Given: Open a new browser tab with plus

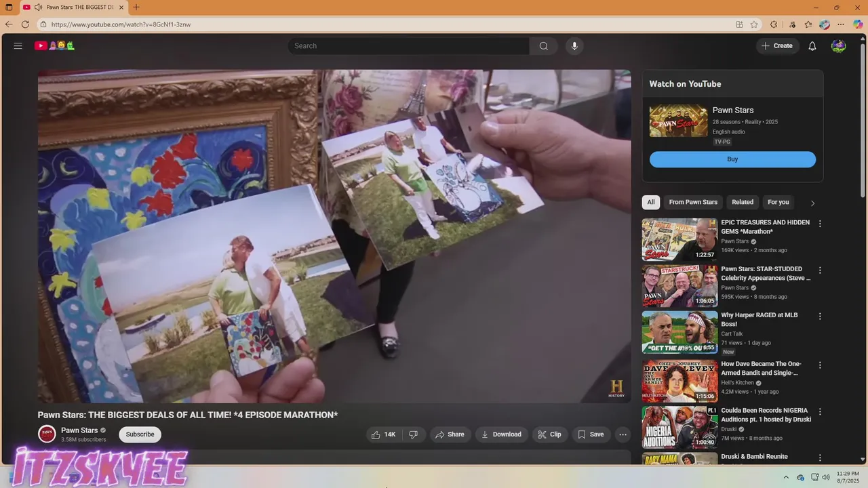Looking at the screenshot, I should 136,7.
